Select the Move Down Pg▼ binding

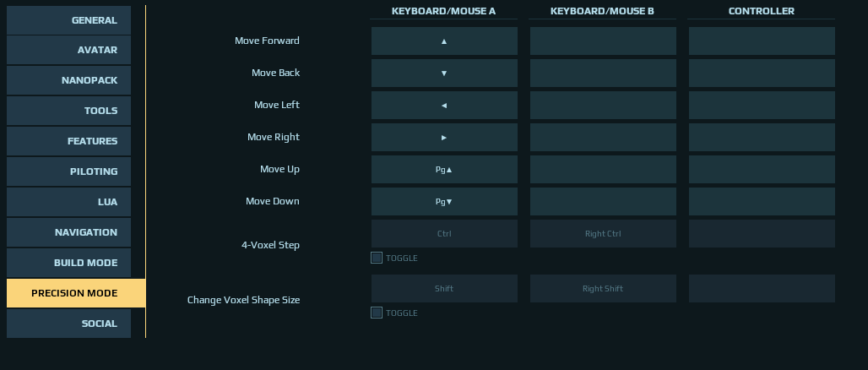pos(444,202)
